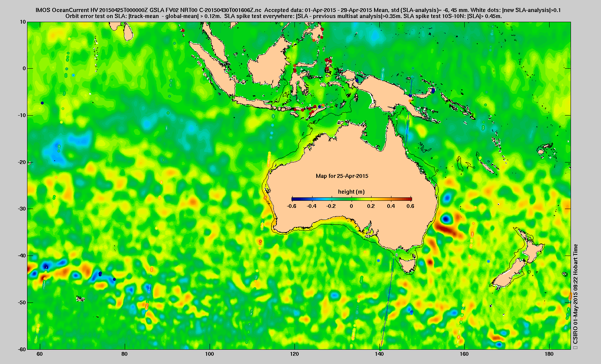
Task: Click longitude tick label '180'
Action: [549, 354]
